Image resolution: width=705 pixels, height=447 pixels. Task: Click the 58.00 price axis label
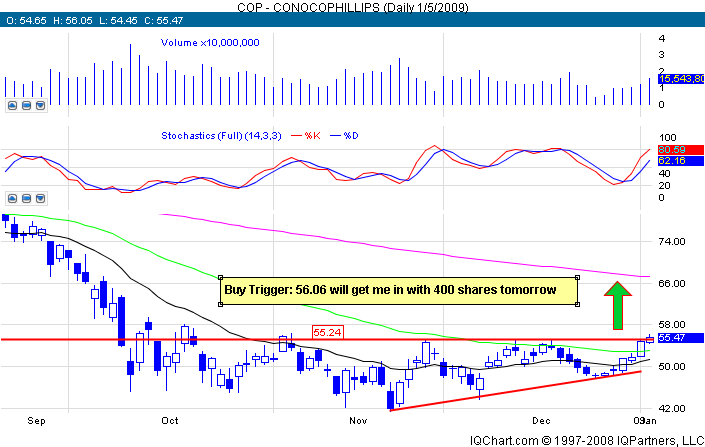(672, 324)
